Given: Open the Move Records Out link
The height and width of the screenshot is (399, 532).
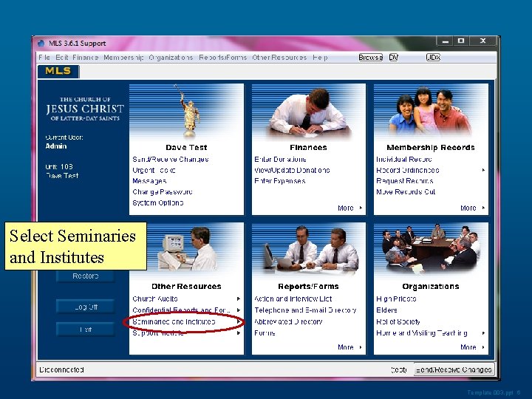Looking at the screenshot, I should click(x=406, y=191).
